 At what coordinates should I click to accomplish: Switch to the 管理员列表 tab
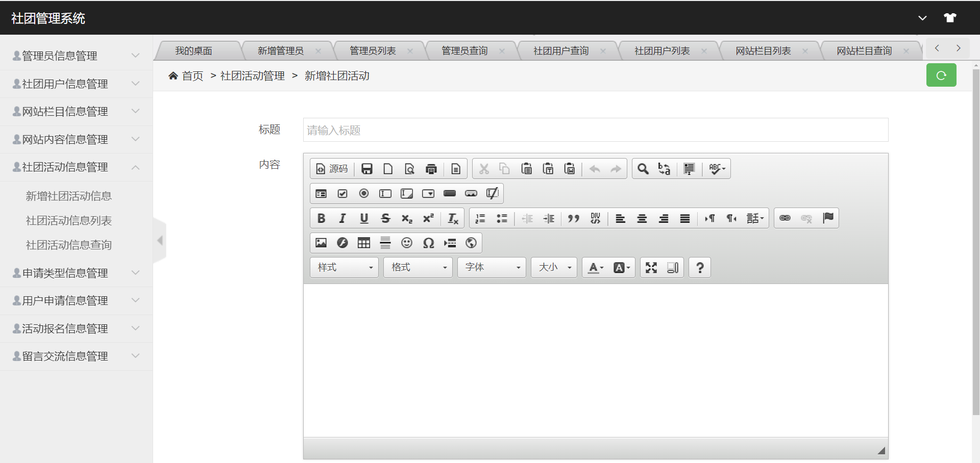tap(373, 50)
